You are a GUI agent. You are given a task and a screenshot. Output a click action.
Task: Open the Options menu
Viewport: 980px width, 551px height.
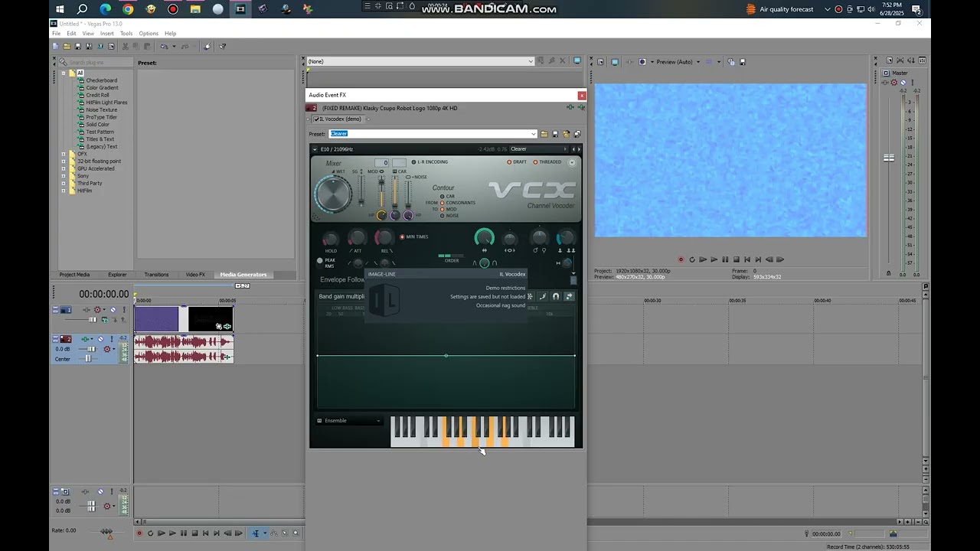pyautogui.click(x=149, y=34)
